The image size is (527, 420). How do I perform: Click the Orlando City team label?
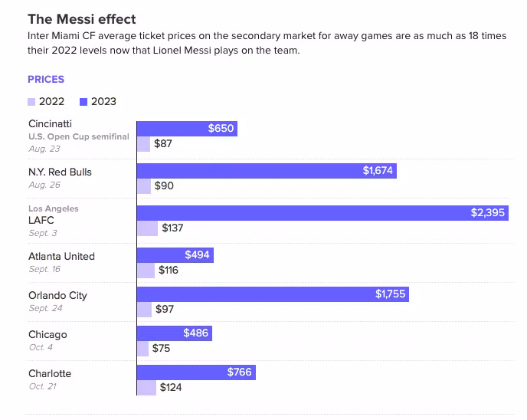click(x=57, y=295)
